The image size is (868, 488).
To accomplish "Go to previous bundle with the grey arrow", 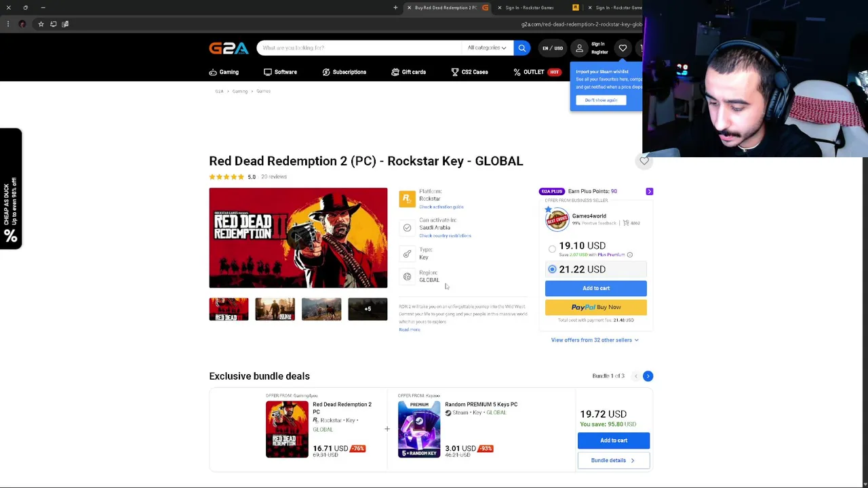I will (635, 375).
